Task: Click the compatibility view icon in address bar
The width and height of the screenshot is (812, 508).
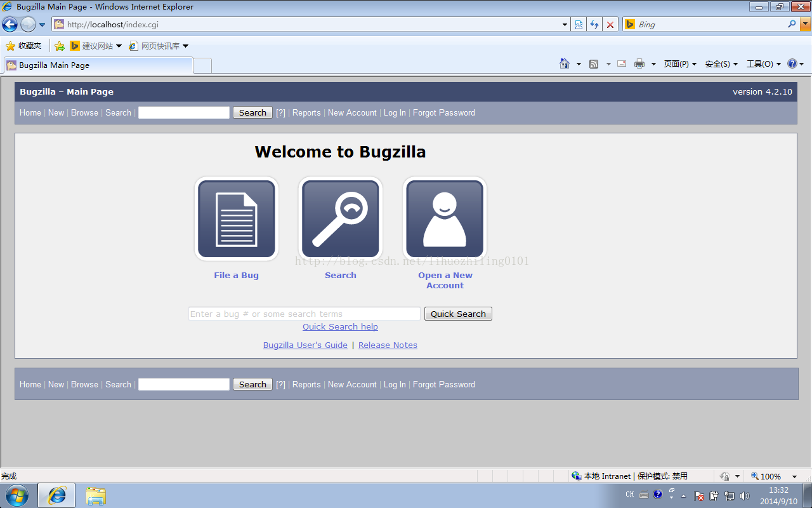Action: (579, 25)
